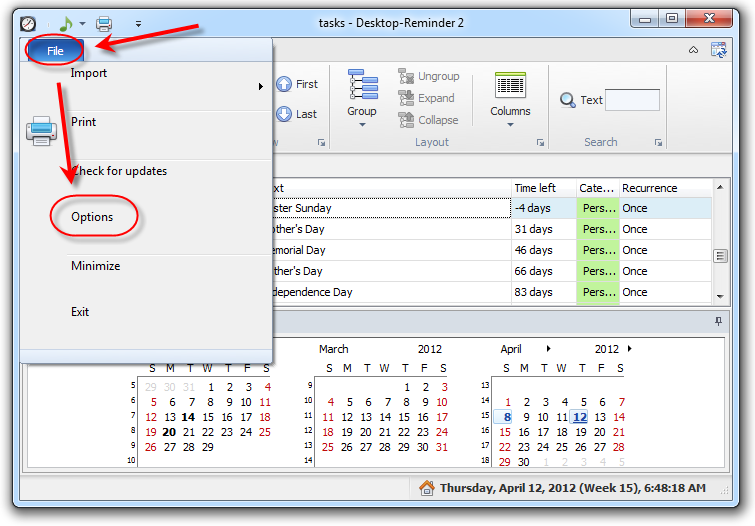Open the navigation group dialog launcher by Last
This screenshot has width=755, height=526.
click(321, 143)
